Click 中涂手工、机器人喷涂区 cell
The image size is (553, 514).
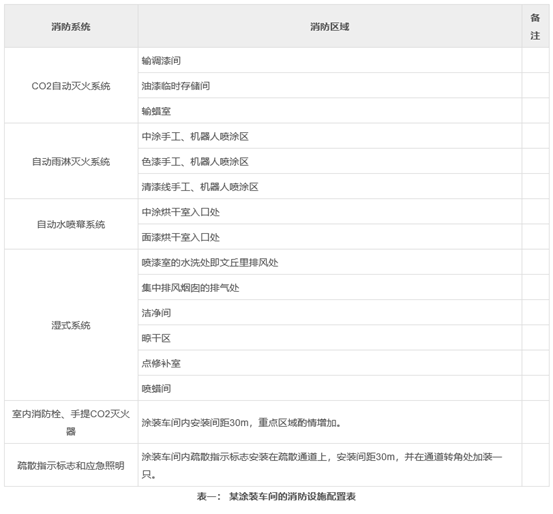tap(330, 136)
